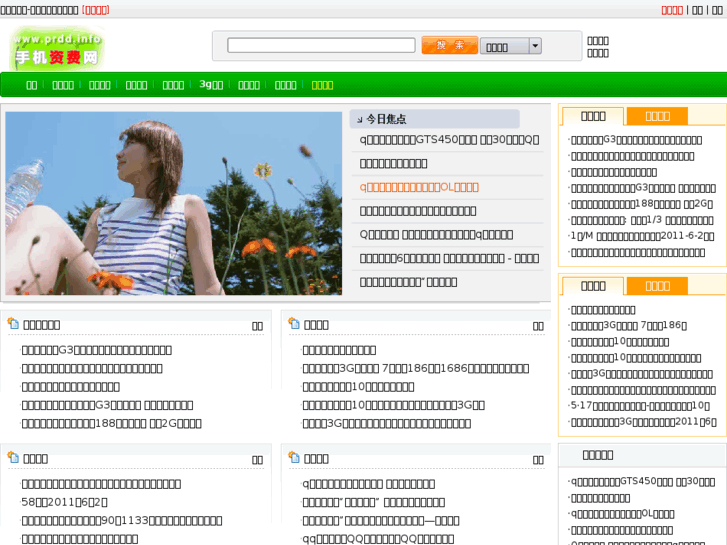Click the red link at the top right corner
This screenshot has width=727, height=545.
coord(672,10)
